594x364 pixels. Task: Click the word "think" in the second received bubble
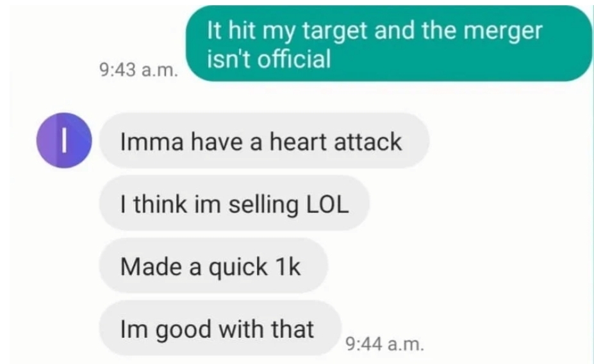tap(160, 204)
